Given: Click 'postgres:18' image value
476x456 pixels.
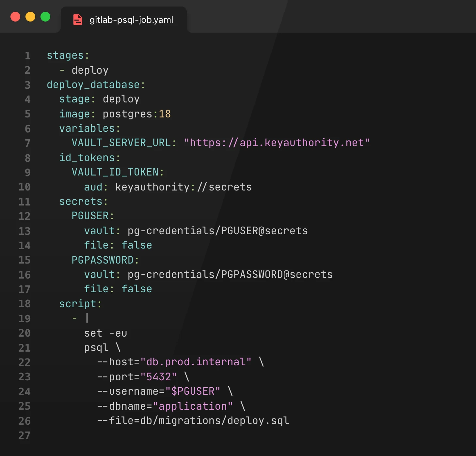Looking at the screenshot, I should click(x=137, y=114).
